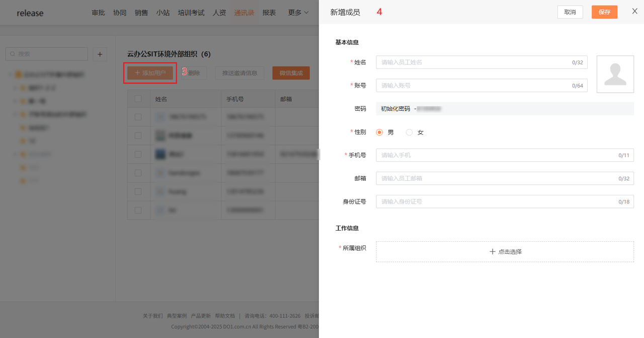Image resolution: width=644 pixels, height=338 pixels.
Task: Switch to 通讯录 tab
Action: point(244,13)
